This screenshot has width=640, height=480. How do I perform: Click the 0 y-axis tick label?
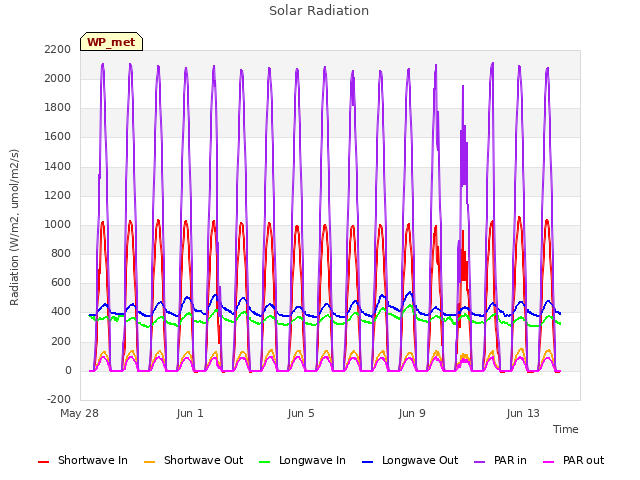[68, 370]
